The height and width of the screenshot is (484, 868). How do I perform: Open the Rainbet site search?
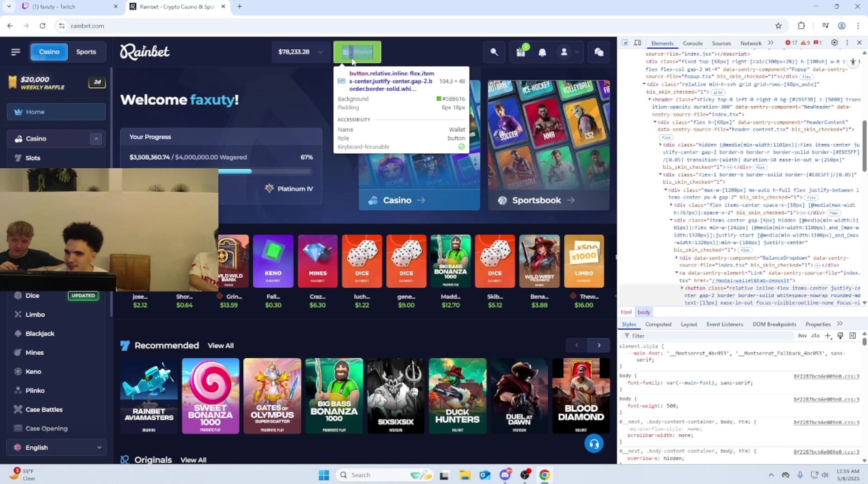coord(494,52)
